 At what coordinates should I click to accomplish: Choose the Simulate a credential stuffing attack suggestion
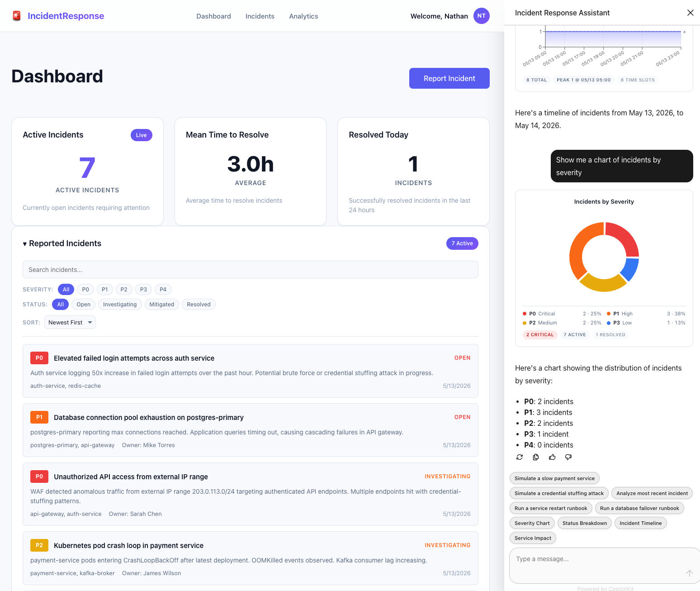(x=559, y=493)
